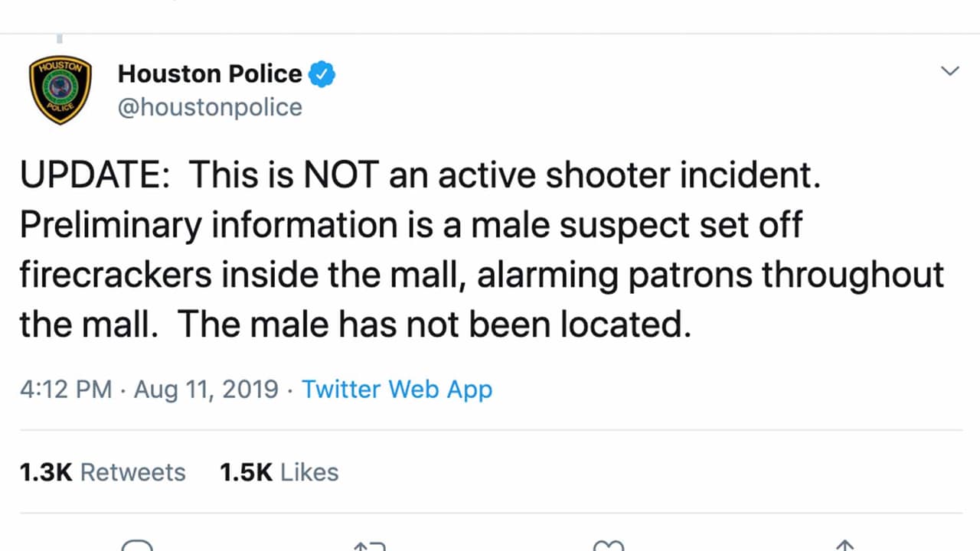This screenshot has height=551, width=980.
Task: Click the 4:12 PM time in timestamp
Action: coord(66,389)
